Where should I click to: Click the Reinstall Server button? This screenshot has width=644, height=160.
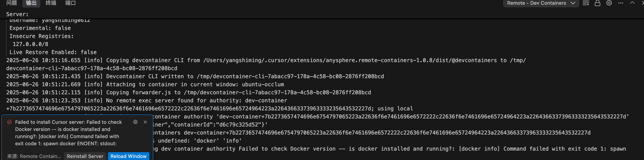click(85, 156)
